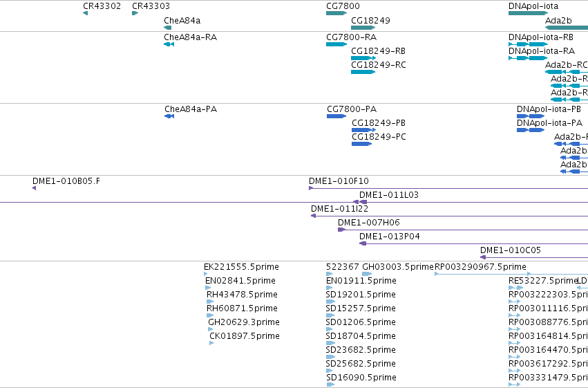This screenshot has width=588, height=388.
Task: Click EST SD23682.5prime
Action: (361, 350)
